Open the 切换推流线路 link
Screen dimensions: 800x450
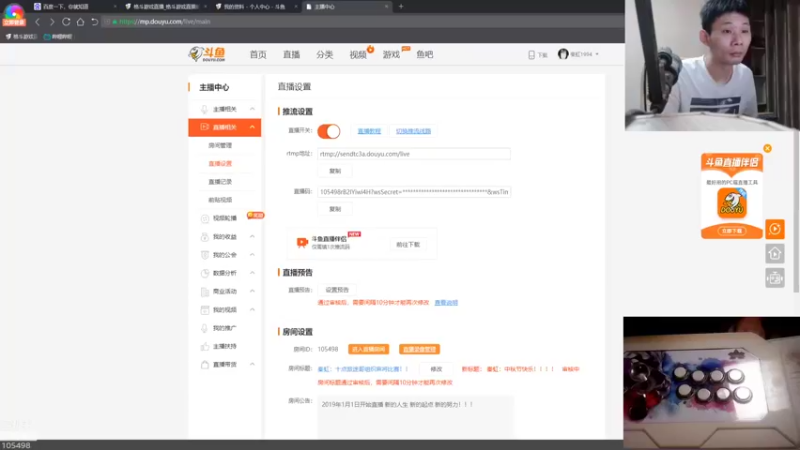click(x=413, y=131)
